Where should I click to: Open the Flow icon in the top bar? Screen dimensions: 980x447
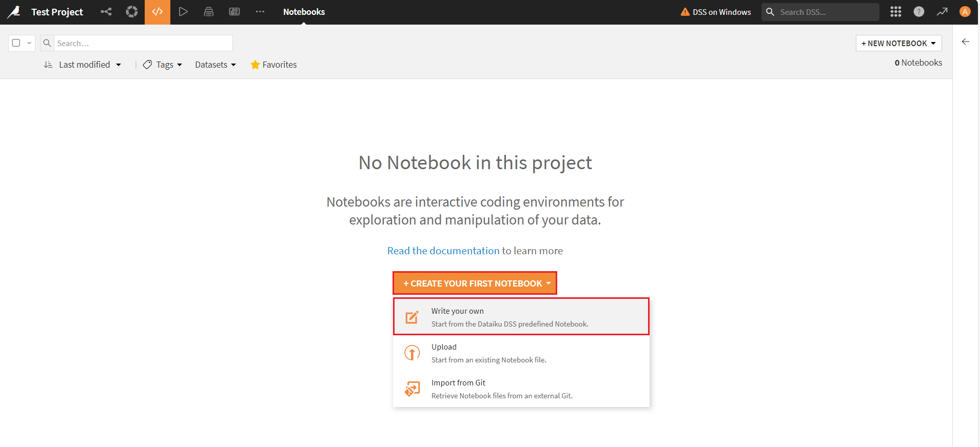(106, 12)
